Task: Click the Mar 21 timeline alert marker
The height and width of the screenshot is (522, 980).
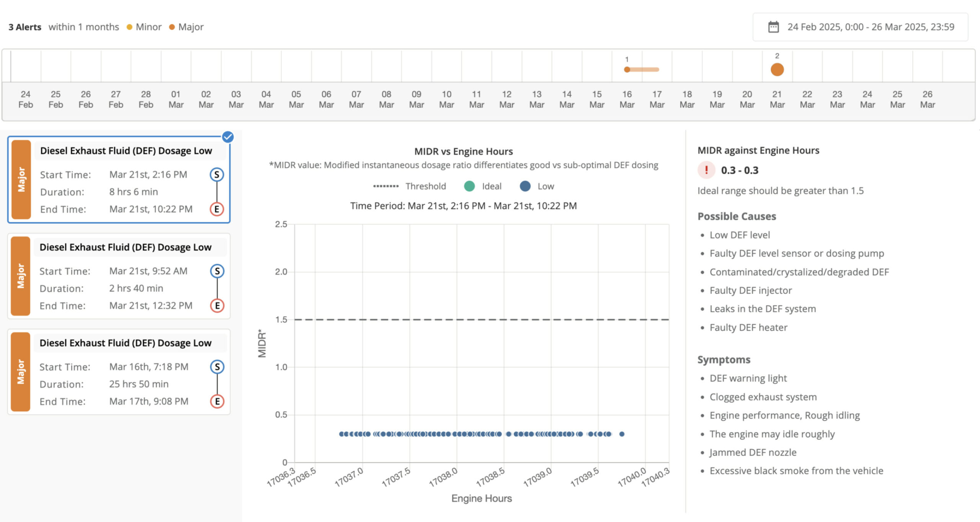Action: (777, 70)
